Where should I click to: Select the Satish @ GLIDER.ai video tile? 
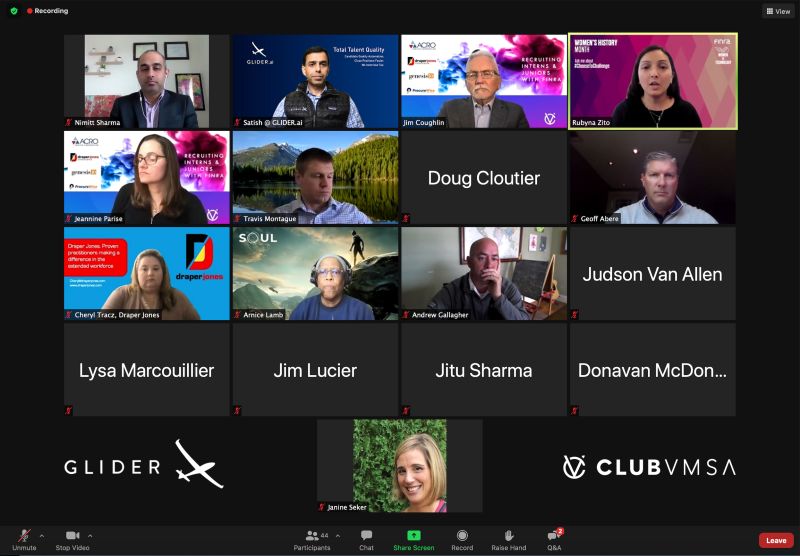(315, 81)
